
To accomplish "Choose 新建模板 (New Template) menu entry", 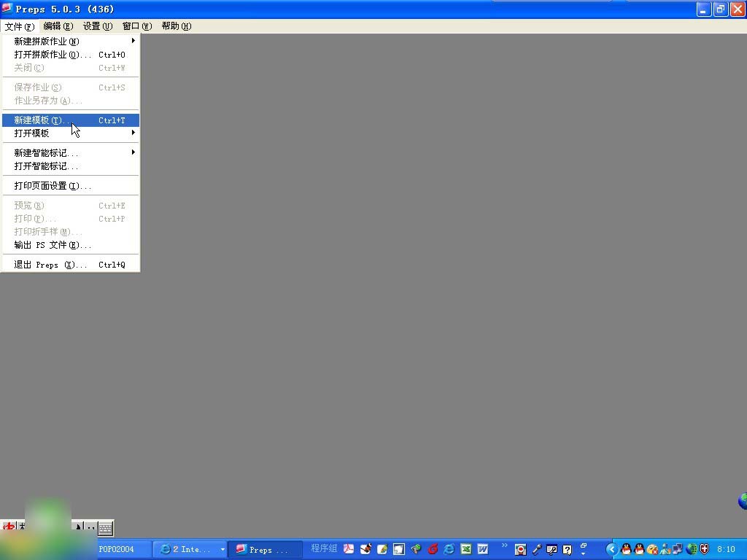I will click(x=71, y=120).
